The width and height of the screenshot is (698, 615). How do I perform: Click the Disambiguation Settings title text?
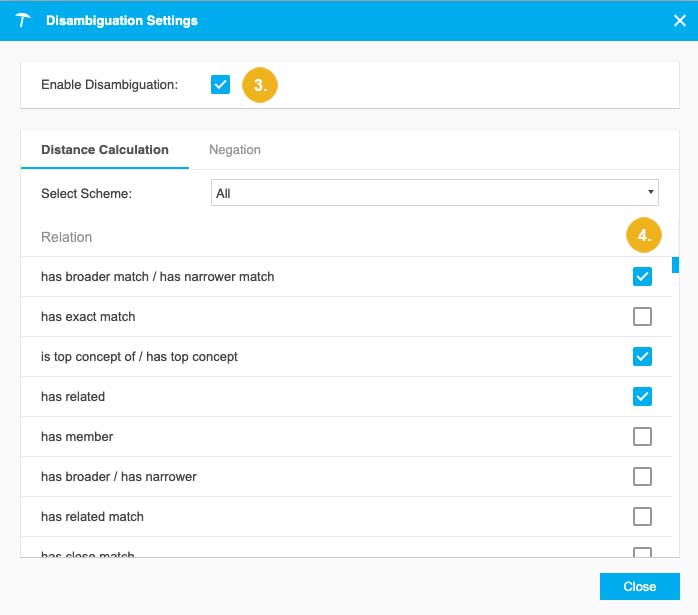point(122,20)
